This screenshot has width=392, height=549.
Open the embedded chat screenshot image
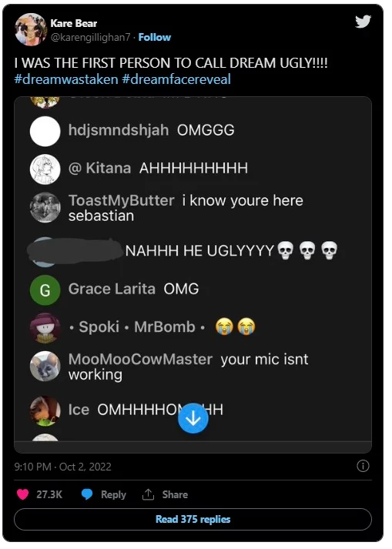(193, 274)
